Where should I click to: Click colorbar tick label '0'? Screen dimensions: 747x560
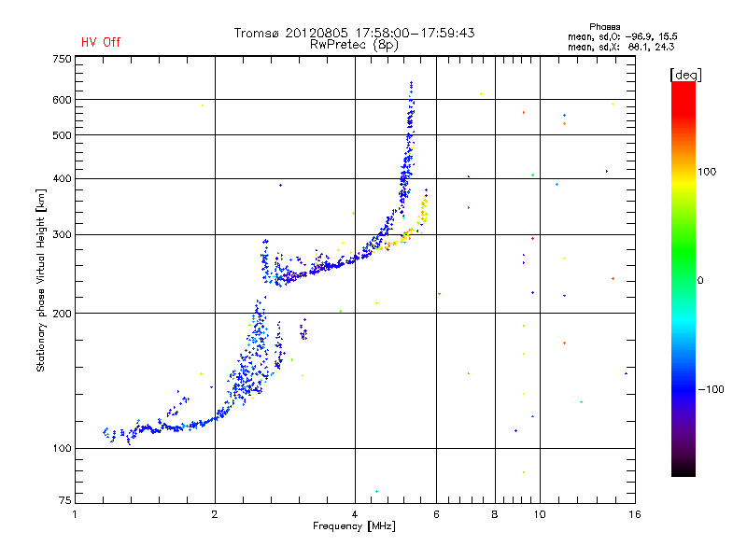700,281
